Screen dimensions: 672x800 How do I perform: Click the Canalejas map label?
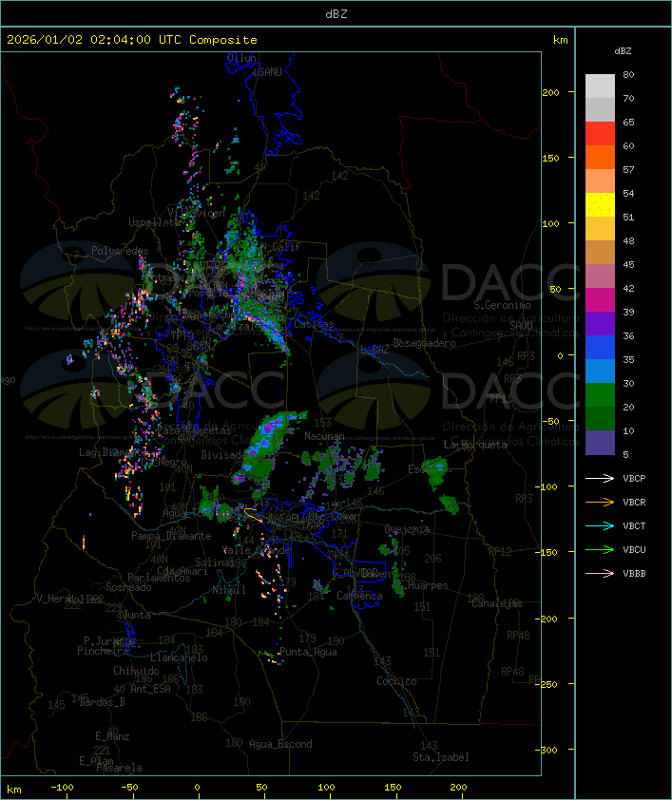497,603
